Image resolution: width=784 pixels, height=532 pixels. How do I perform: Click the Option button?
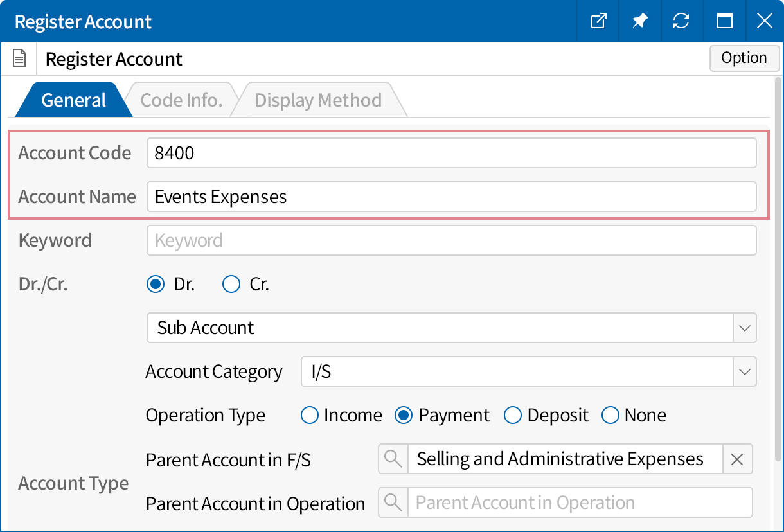point(744,58)
